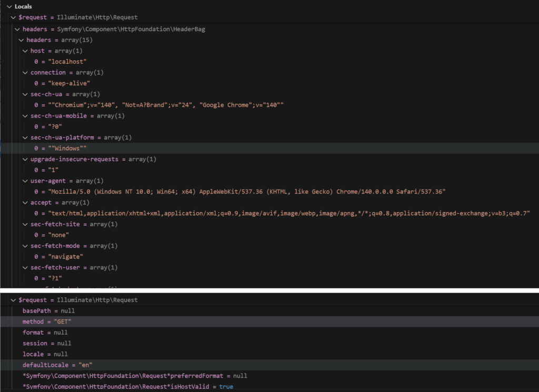
Task: Collapse the sec-fetch-mode array chevron
Action: pyautogui.click(x=25, y=246)
